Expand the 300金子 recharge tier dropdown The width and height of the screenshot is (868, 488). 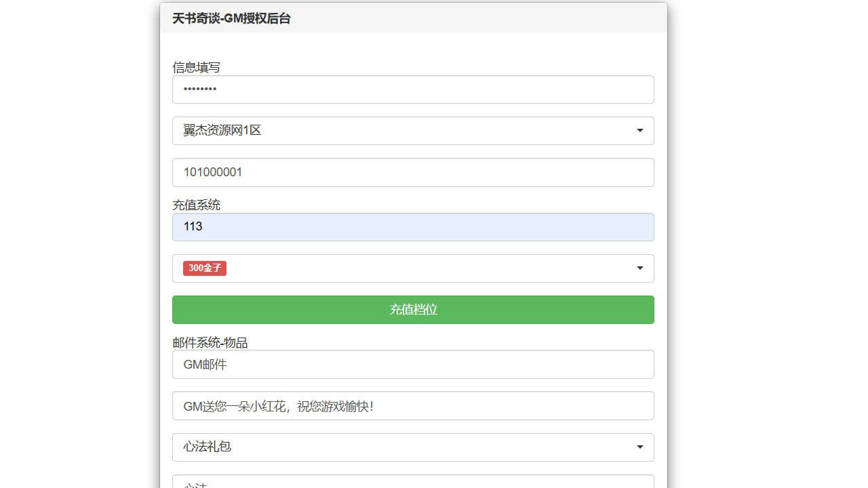click(x=412, y=268)
